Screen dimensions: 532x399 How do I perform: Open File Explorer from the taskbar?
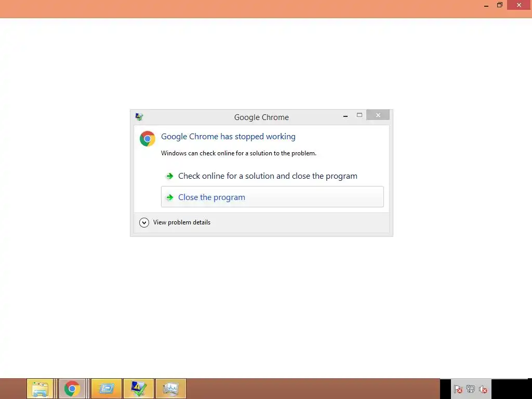(41, 389)
